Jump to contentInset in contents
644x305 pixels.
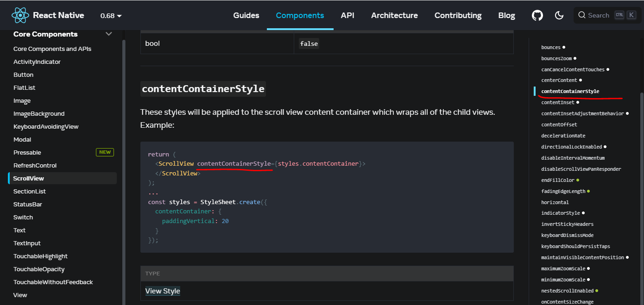tap(558, 102)
